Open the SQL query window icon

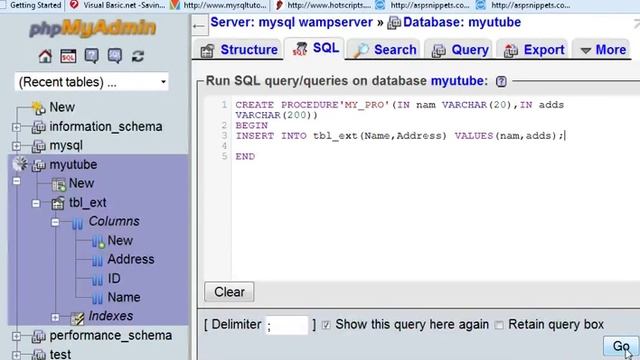click(x=68, y=56)
